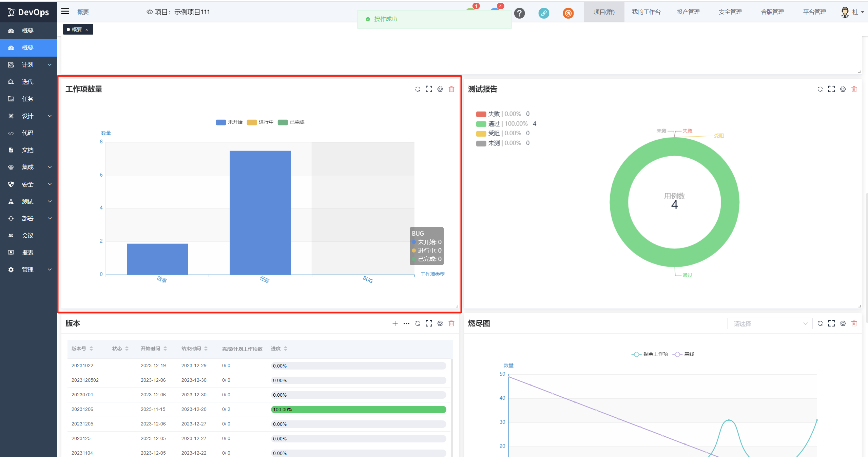Click the blue link icon in header

[x=543, y=13]
